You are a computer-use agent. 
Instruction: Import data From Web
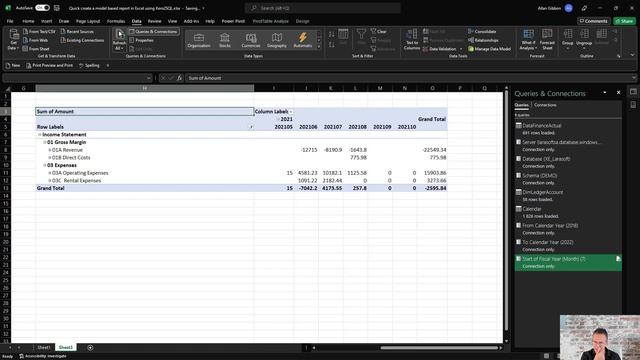tap(36, 40)
